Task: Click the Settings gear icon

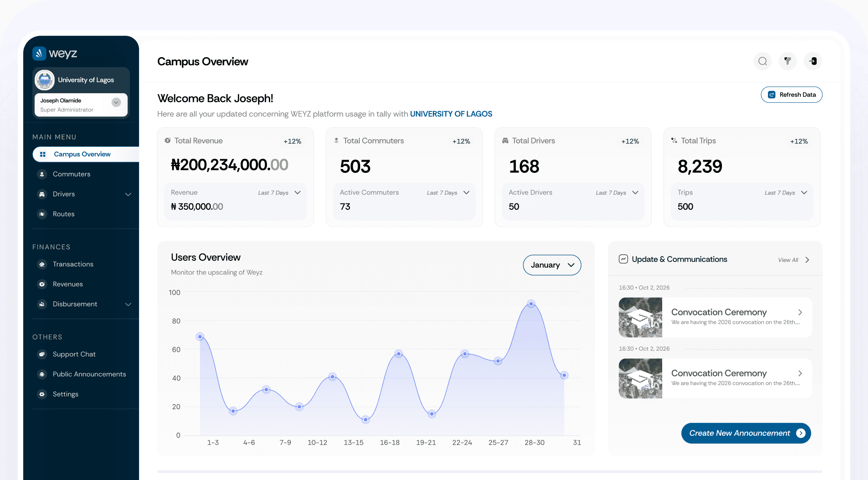Action: (42, 394)
